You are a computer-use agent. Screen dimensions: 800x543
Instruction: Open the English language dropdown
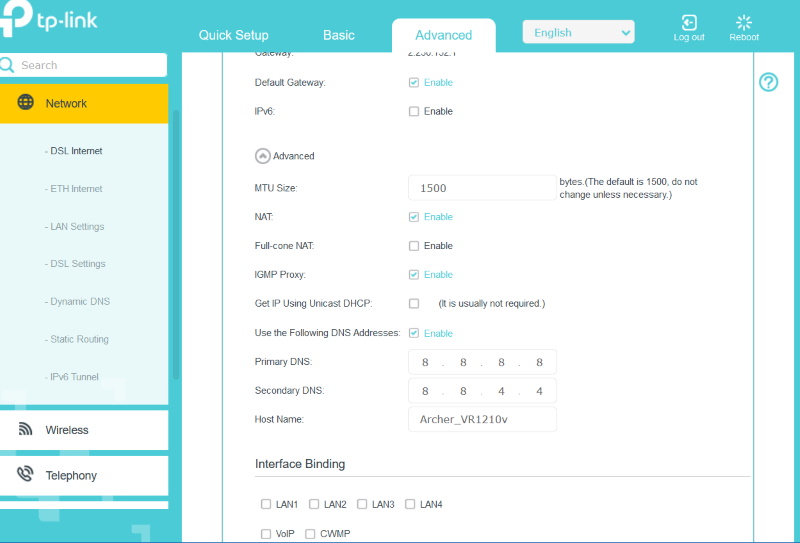point(579,32)
